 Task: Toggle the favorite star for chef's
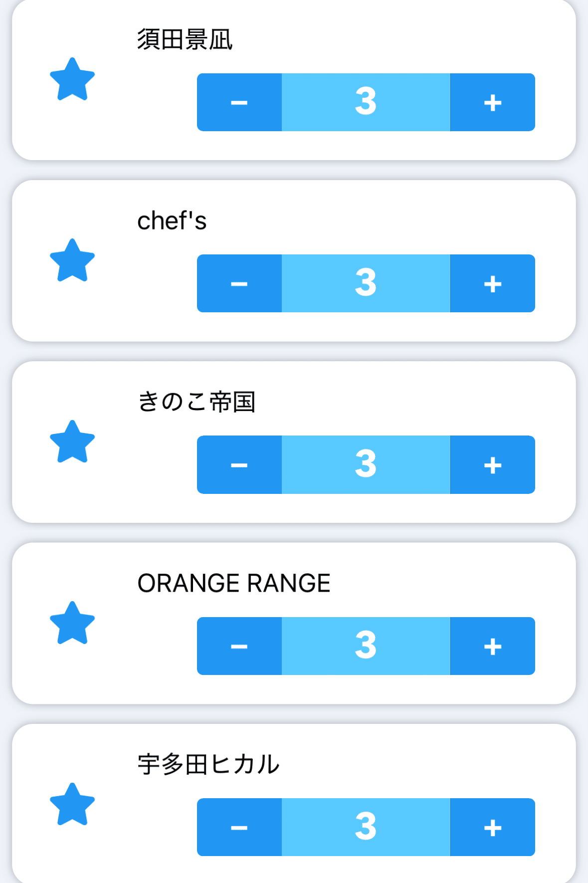tap(72, 261)
